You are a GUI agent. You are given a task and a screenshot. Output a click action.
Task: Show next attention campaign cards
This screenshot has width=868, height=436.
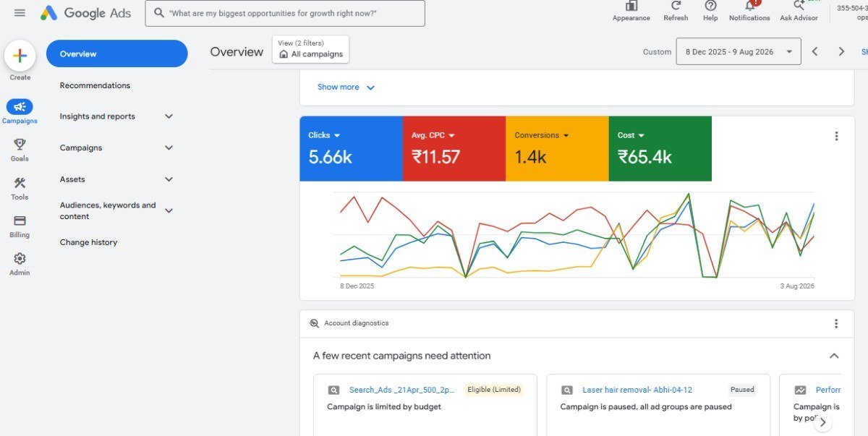[822, 422]
